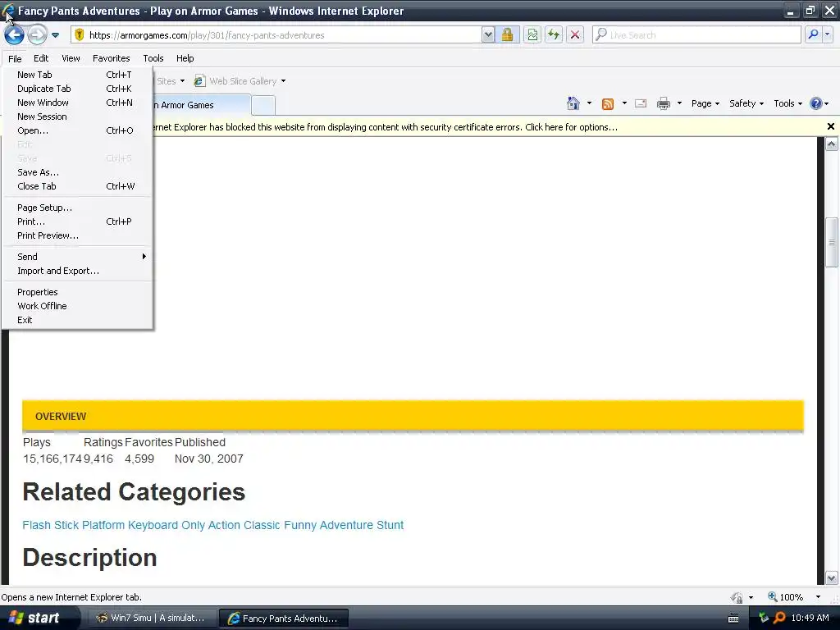Click the Web Slice Gallery favorites icon
Screen dimensions: 840x630
(199, 81)
